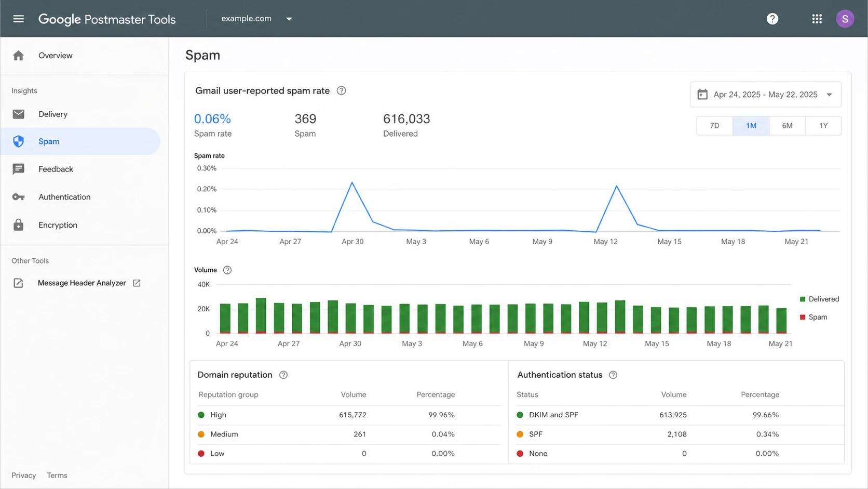
Task: Click the Message Header Analyzer edit icon
Action: [x=19, y=283]
